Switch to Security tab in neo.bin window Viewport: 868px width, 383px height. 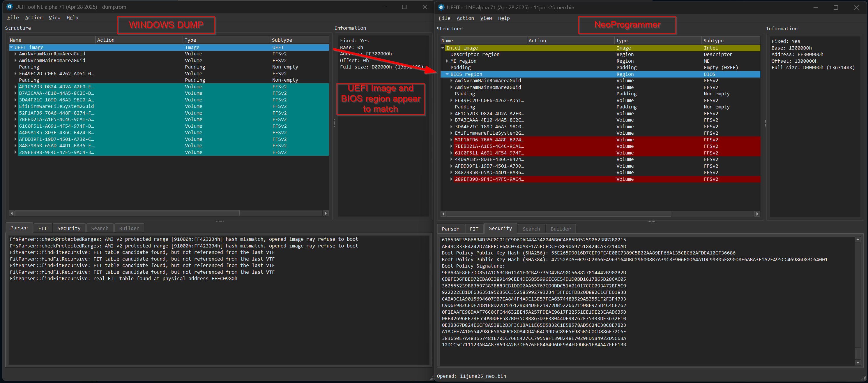click(500, 229)
